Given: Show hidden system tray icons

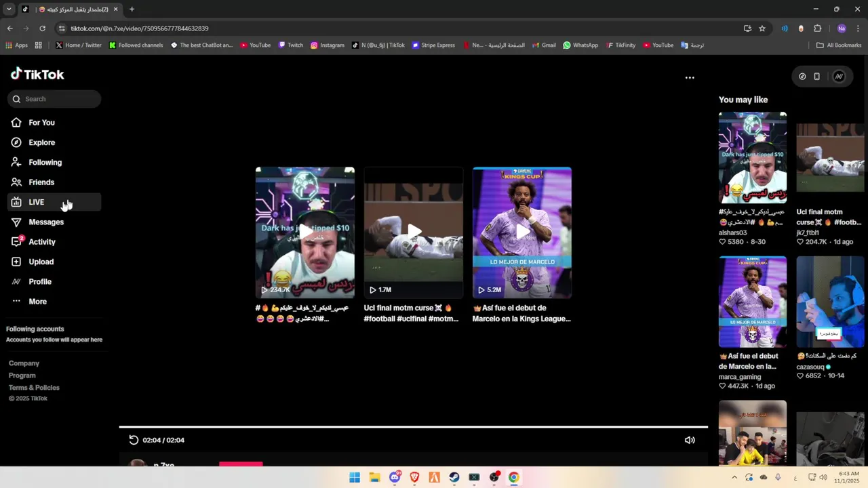Looking at the screenshot, I should pyautogui.click(x=734, y=477).
